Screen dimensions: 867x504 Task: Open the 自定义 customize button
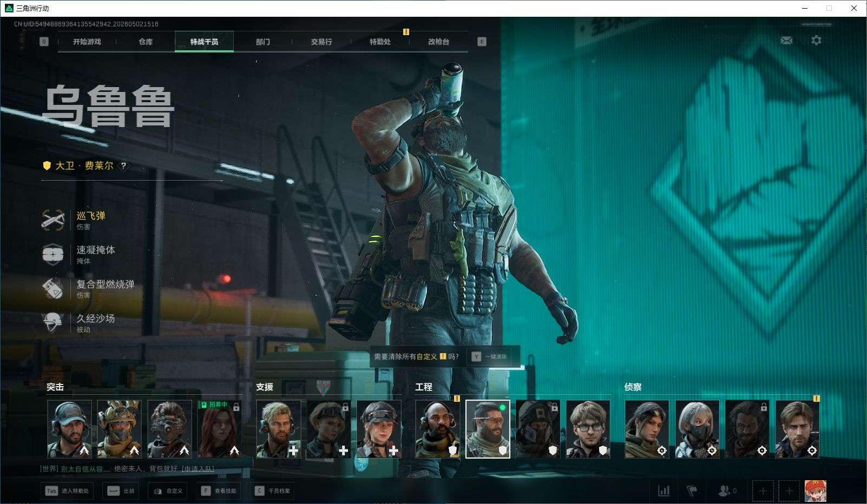(x=169, y=491)
